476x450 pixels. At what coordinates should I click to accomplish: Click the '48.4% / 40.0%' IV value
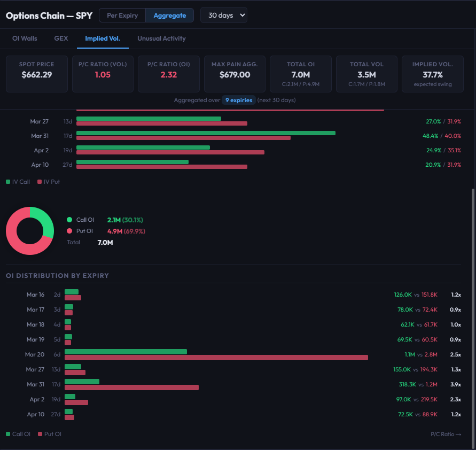pos(442,136)
